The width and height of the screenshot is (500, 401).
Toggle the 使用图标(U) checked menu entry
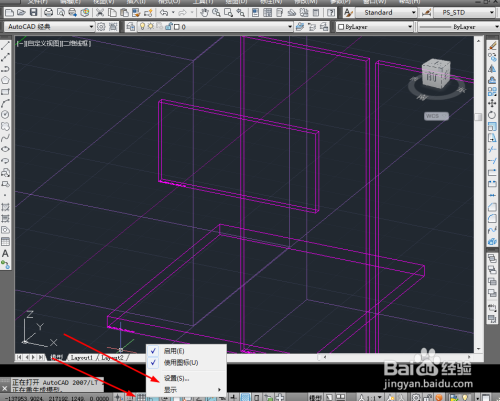[186, 362]
